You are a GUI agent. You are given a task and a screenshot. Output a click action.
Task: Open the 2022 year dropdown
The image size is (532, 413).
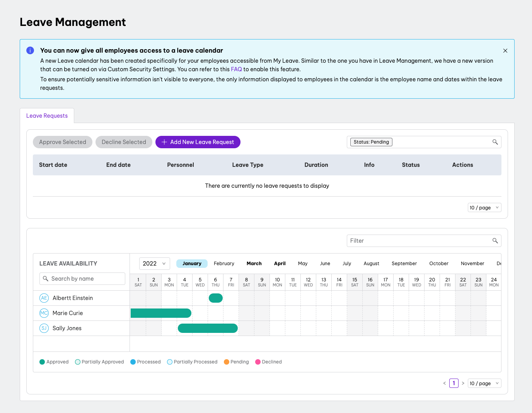(154, 264)
